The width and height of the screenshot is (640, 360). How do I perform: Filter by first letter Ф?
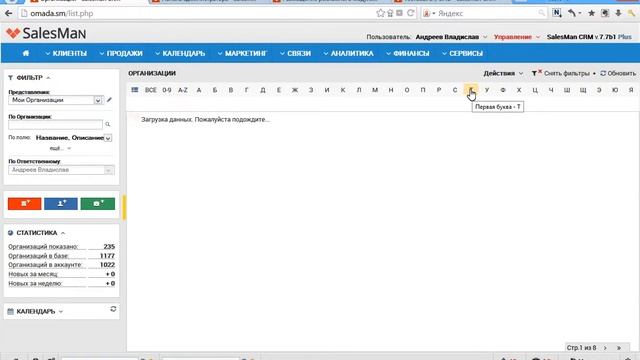pyautogui.click(x=503, y=90)
